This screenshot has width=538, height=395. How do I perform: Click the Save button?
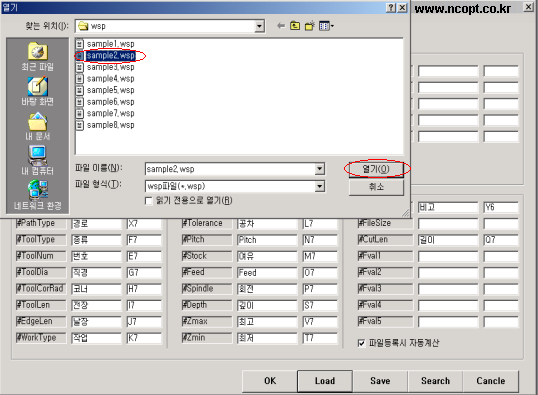click(380, 381)
